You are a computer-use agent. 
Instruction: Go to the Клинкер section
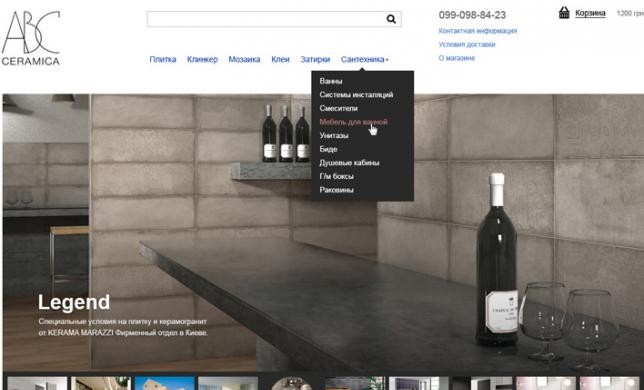click(x=202, y=60)
